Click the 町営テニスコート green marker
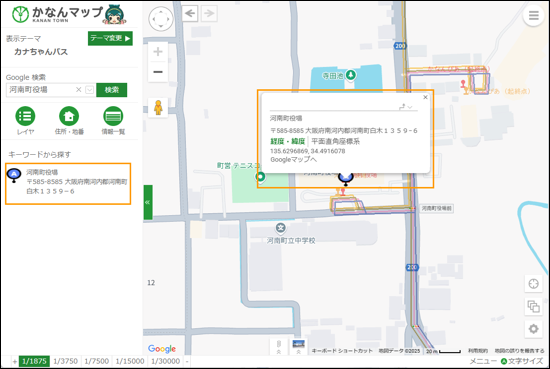Image resolution: width=550 pixels, height=369 pixels. click(260, 176)
